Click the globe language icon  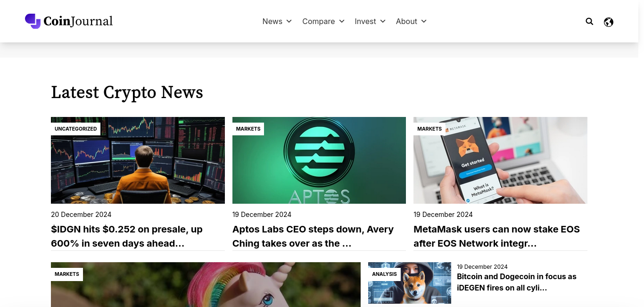[609, 22]
